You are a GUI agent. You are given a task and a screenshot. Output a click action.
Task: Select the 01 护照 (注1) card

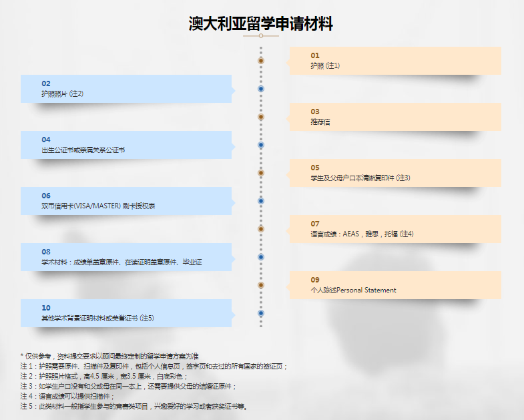coord(395,61)
